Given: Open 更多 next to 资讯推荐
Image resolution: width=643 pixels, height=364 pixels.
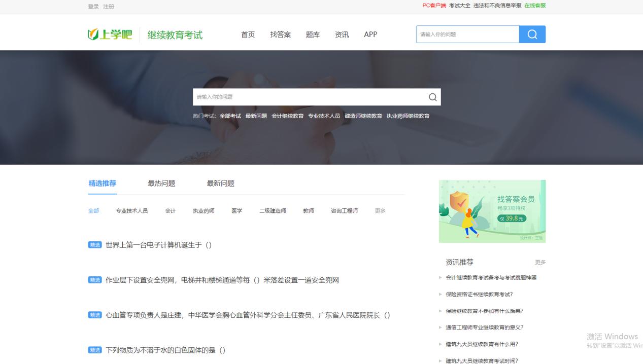Looking at the screenshot, I should coord(539,262).
